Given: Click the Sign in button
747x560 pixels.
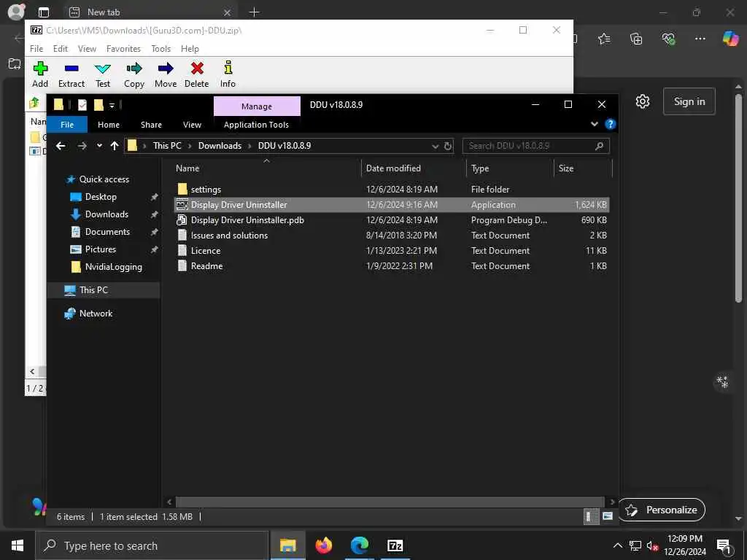Looking at the screenshot, I should [689, 101].
